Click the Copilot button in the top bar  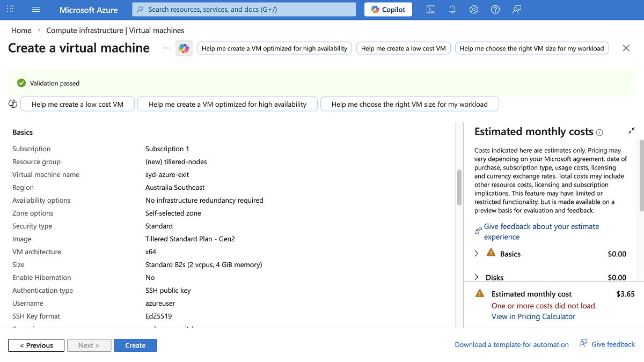[x=388, y=9]
